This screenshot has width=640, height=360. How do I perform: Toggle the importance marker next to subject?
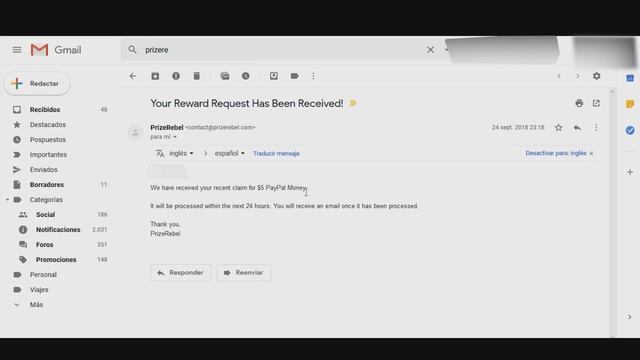coord(353,103)
